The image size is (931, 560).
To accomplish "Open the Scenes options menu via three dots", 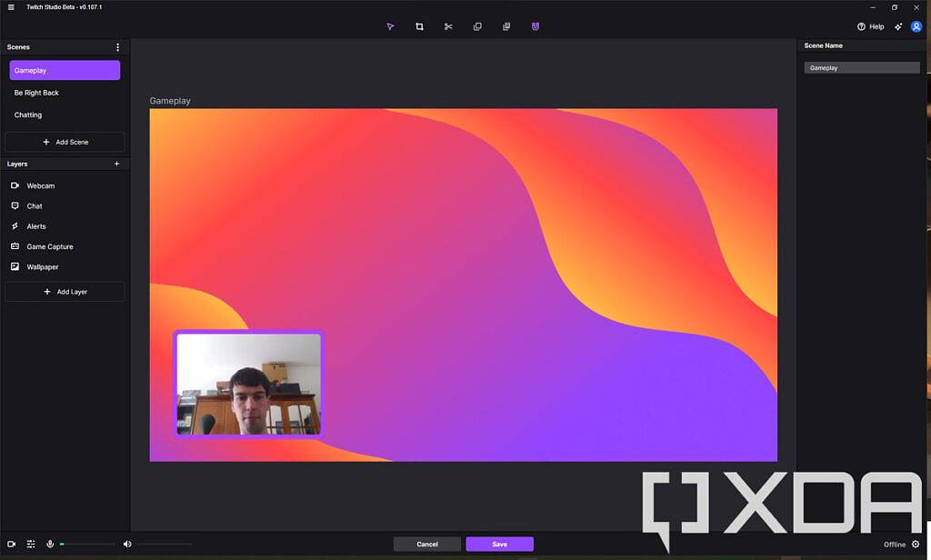I will pos(116,46).
